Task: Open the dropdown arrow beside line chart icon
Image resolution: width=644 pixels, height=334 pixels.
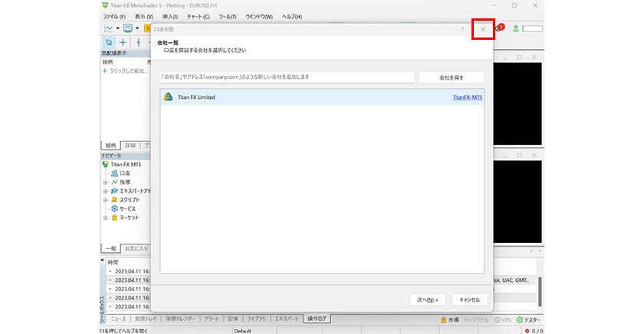Action: (117, 28)
